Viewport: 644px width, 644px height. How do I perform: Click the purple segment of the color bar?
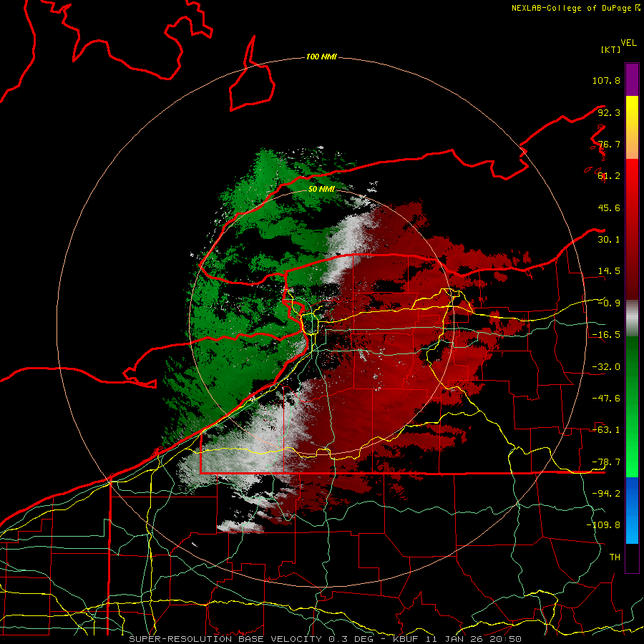632,79
